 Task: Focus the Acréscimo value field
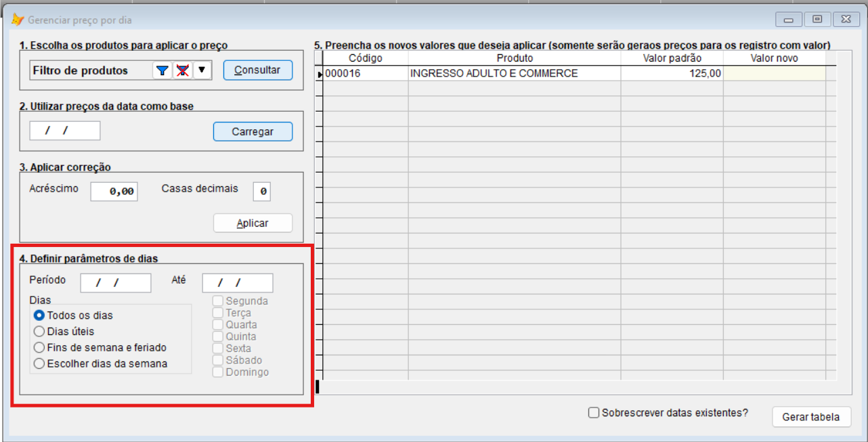coord(114,192)
